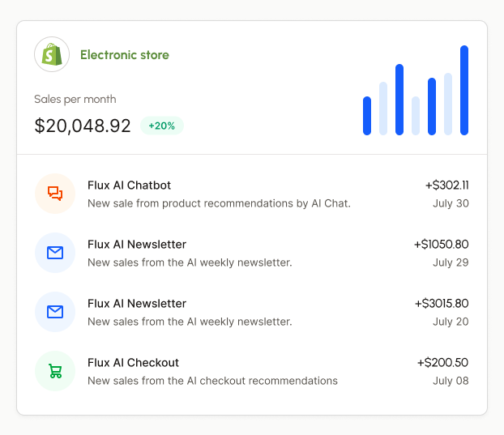The image size is (504, 435).
Task: Click the +$1050.80 newsletter sale amount
Action: [x=441, y=244]
